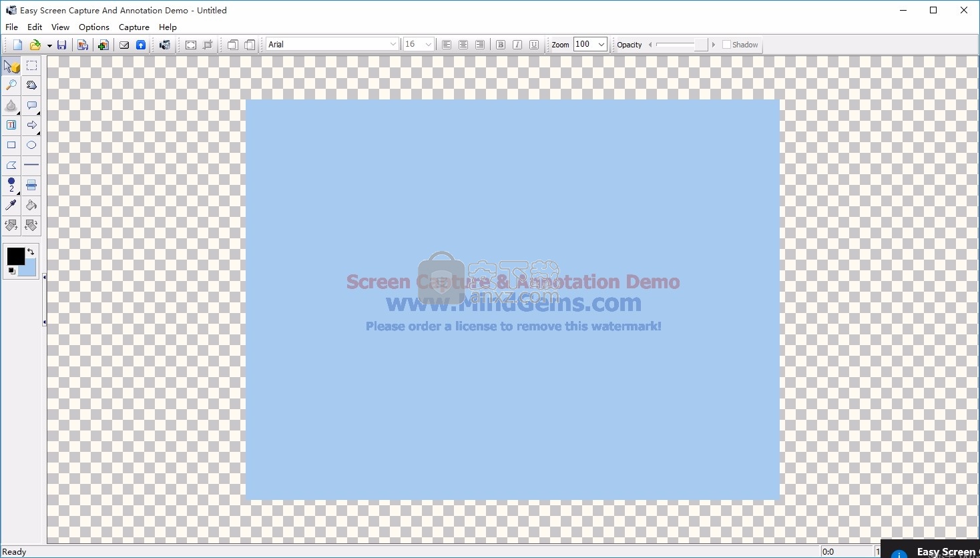The height and width of the screenshot is (558, 980).
Task: Align text right
Action: pos(480,45)
